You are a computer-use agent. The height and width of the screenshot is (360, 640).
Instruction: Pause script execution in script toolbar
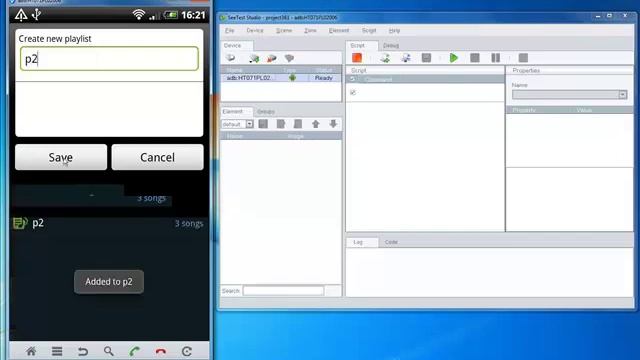(x=496, y=58)
